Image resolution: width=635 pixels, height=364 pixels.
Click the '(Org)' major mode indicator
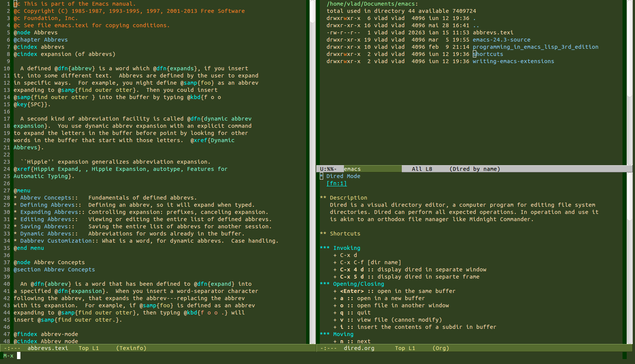coord(441,348)
